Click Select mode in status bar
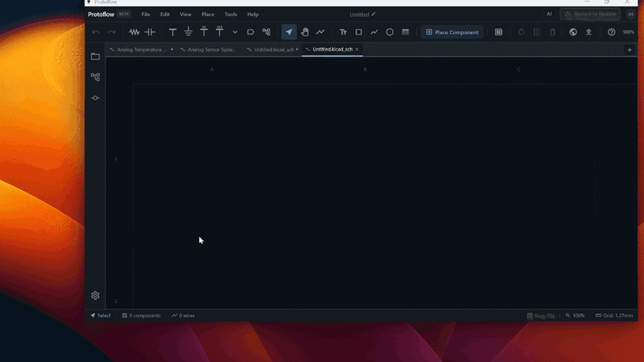This screenshot has width=644, height=362. [101, 315]
